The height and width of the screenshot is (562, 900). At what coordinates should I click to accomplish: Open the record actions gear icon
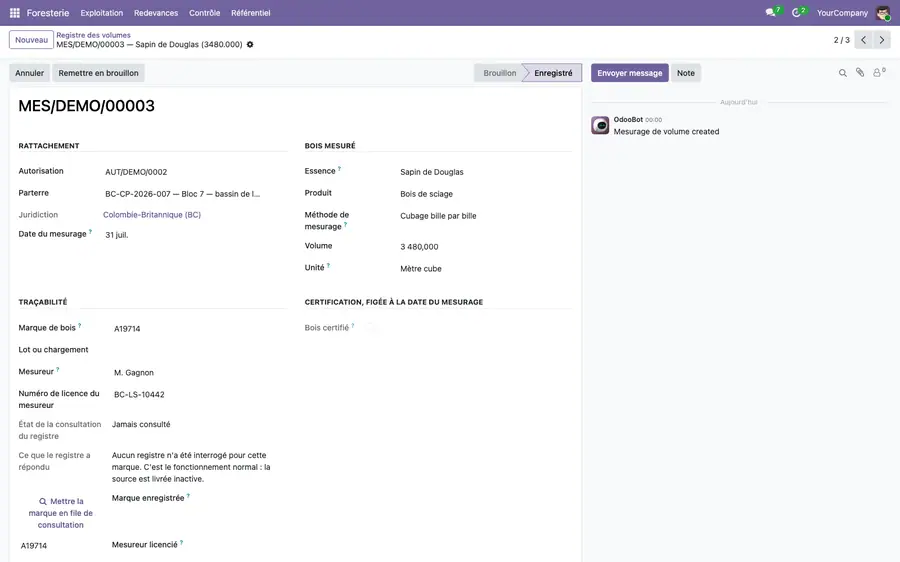(x=250, y=45)
